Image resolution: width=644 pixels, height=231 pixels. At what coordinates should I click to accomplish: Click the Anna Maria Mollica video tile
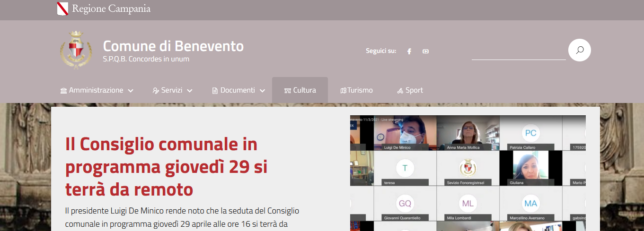point(468,133)
